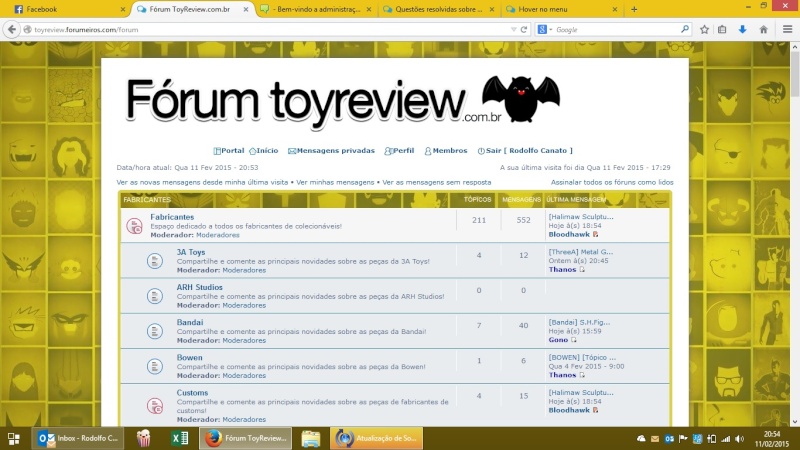View latest post icon next to Thanos in 3A Toys
The image size is (800, 450).
582,269
